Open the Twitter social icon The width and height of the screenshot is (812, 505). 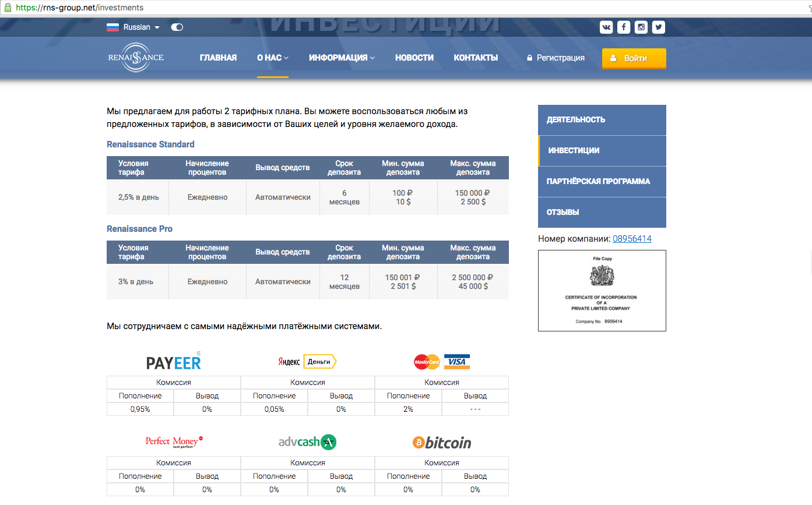click(x=659, y=27)
